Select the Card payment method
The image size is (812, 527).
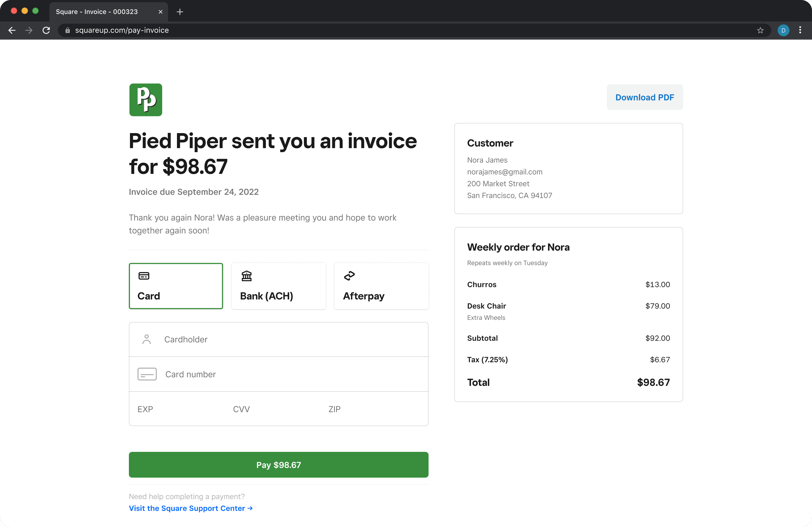(x=176, y=286)
